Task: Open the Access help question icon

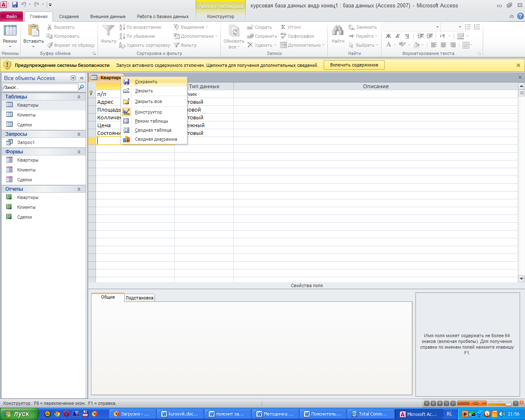Action: tap(520, 16)
